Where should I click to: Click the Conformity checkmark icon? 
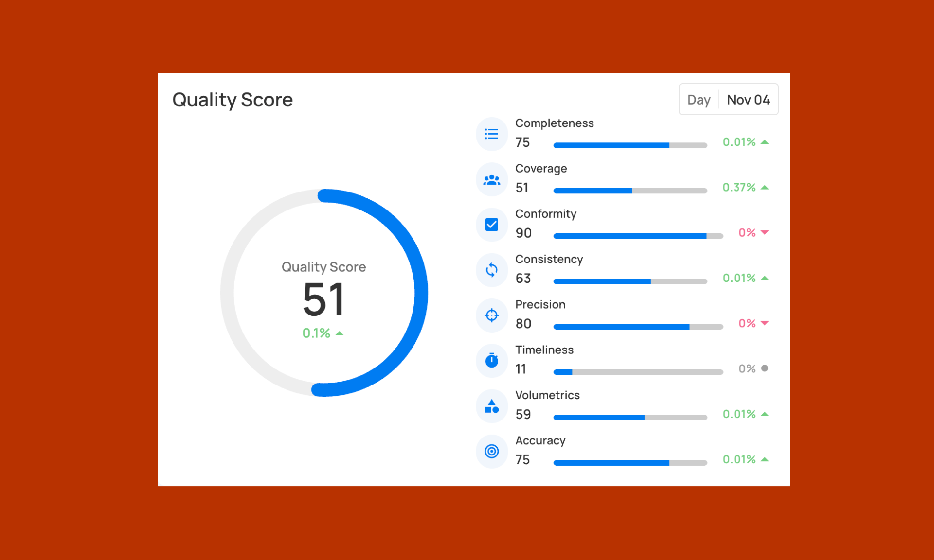[491, 225]
